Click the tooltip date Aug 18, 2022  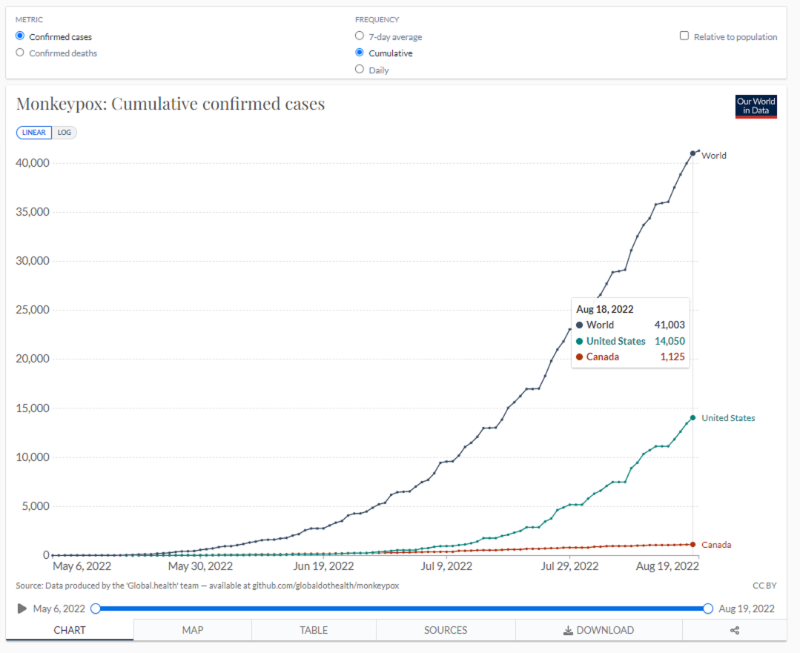[x=605, y=309]
